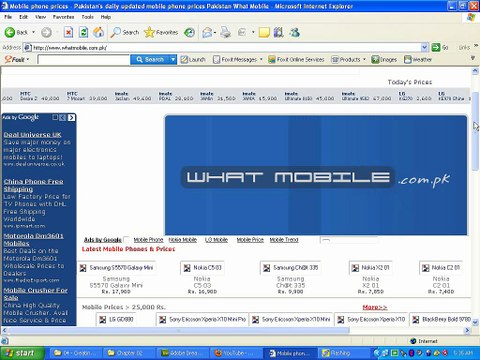480x360 pixels.
Task: Click the vertical scrollbar down arrow
Action: [475, 322]
